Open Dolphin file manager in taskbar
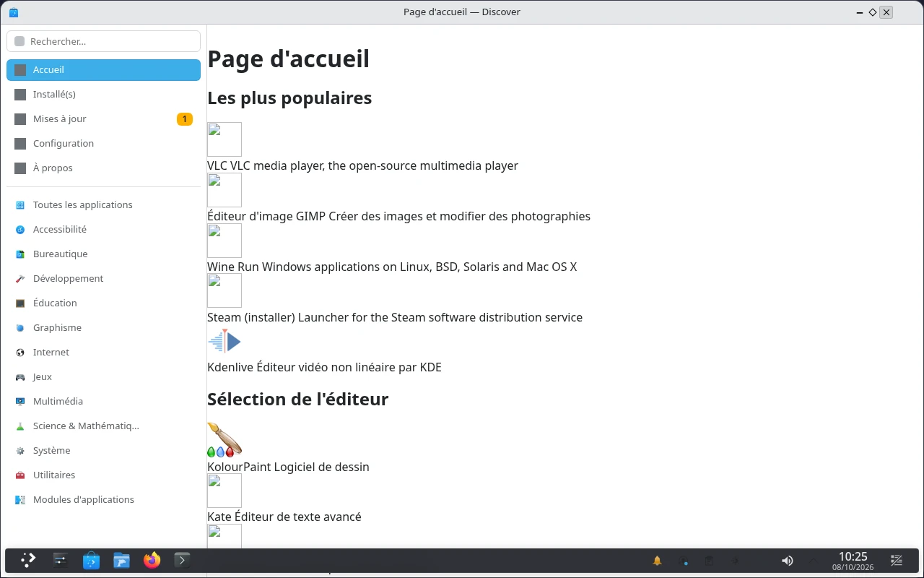The height and width of the screenshot is (578, 924). (121, 560)
